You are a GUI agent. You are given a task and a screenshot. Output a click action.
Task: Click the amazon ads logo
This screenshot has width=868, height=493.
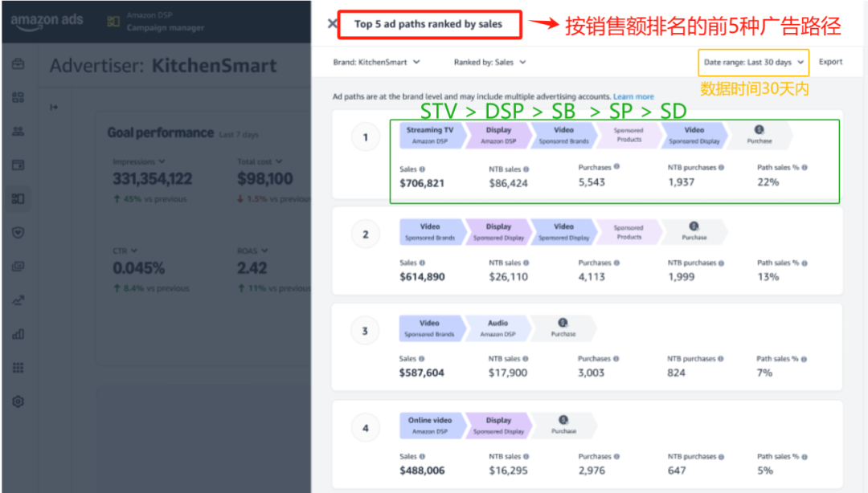pos(47,21)
